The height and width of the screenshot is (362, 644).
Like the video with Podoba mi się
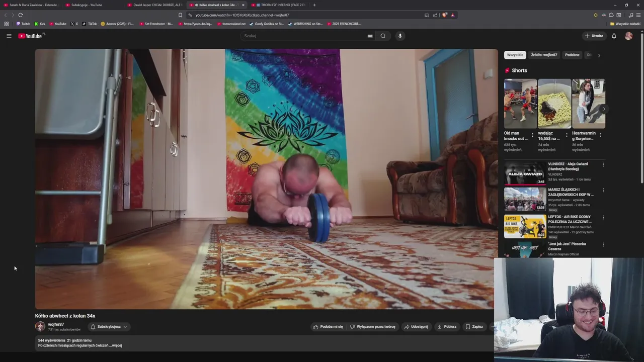pyautogui.click(x=328, y=327)
